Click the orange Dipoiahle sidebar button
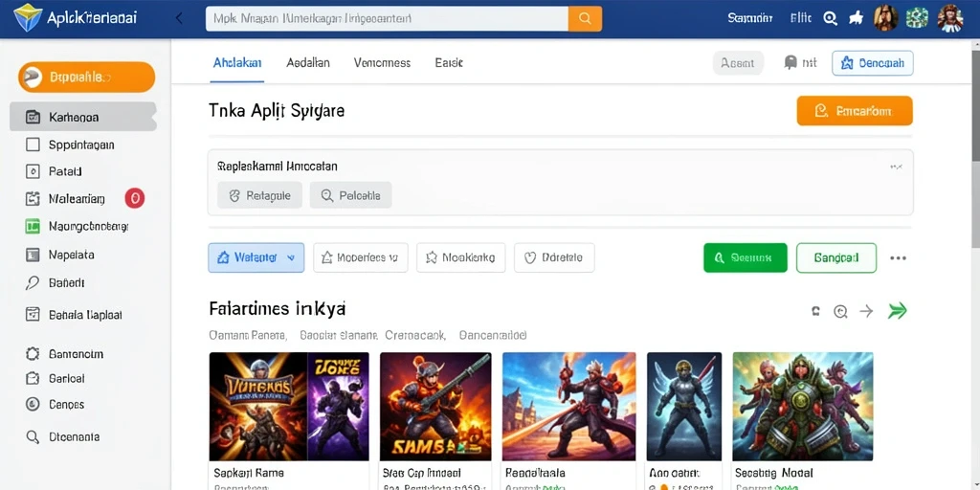The image size is (980, 490). (86, 77)
